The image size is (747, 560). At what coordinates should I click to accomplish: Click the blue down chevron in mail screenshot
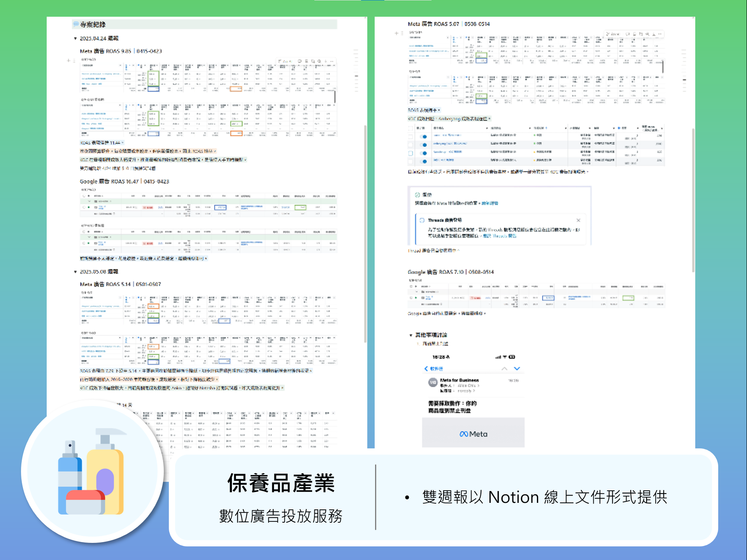click(517, 368)
